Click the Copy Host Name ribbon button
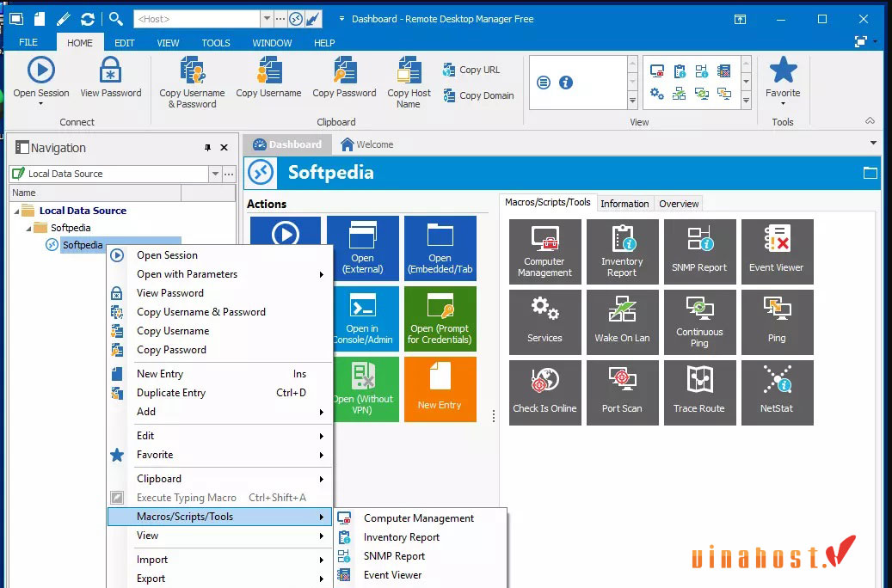The width and height of the screenshot is (892, 588). 409,83
